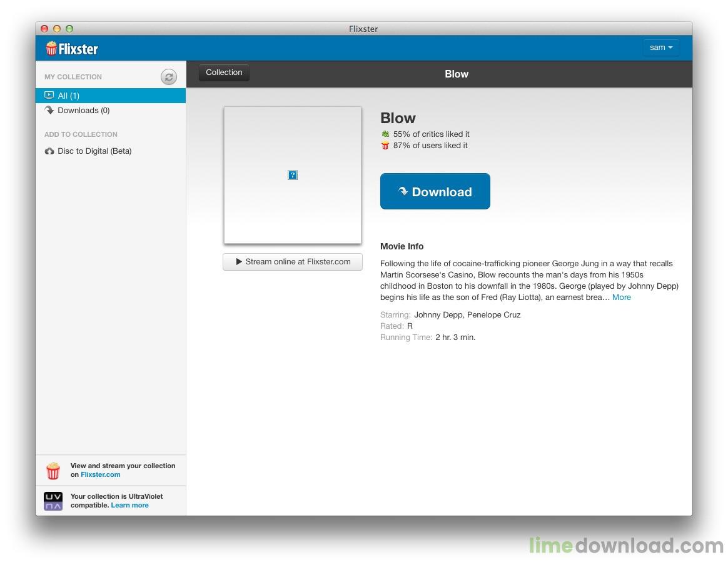Click the UltraViolet UV logo icon
This screenshot has width=728, height=565.
coord(53,501)
